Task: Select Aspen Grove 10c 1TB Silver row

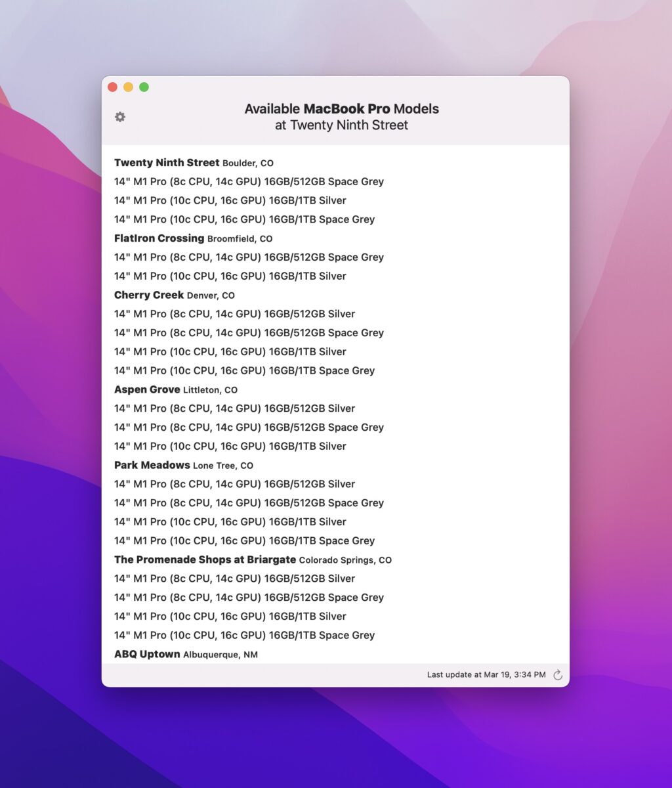Action: (230, 447)
